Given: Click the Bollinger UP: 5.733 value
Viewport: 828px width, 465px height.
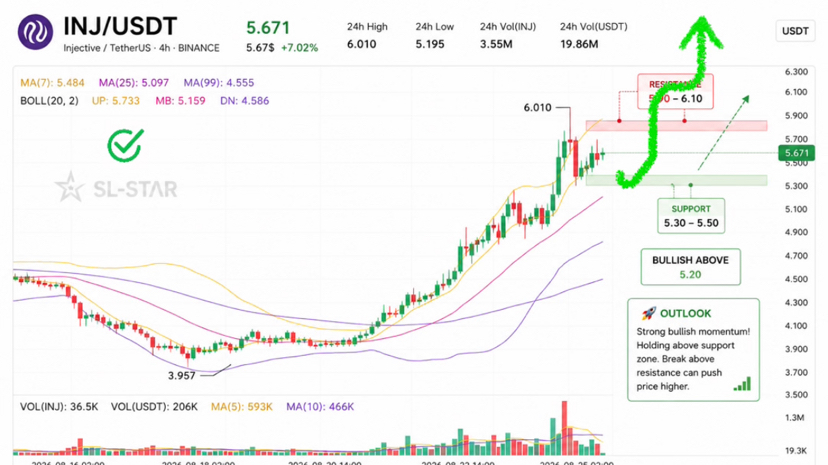Looking at the screenshot, I should pyautogui.click(x=116, y=101).
